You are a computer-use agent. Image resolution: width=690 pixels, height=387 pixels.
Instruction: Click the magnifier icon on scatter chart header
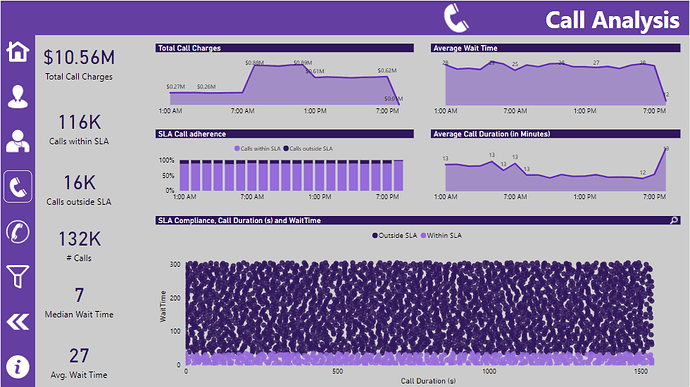tap(674, 220)
